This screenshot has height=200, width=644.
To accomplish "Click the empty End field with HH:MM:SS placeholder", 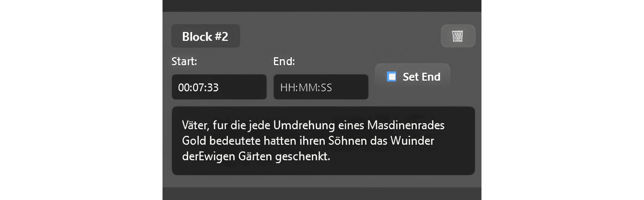I will click(321, 87).
